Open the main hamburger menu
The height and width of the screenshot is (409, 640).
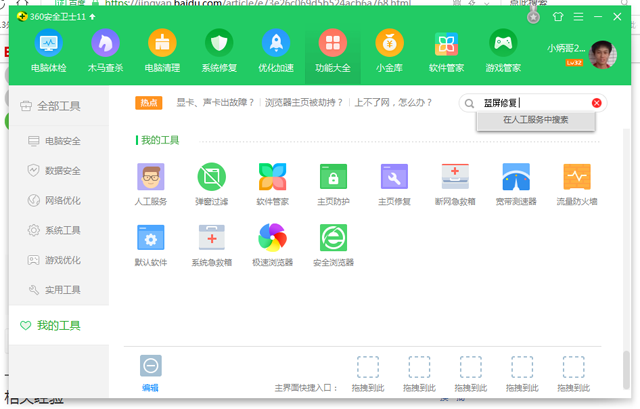click(578, 17)
